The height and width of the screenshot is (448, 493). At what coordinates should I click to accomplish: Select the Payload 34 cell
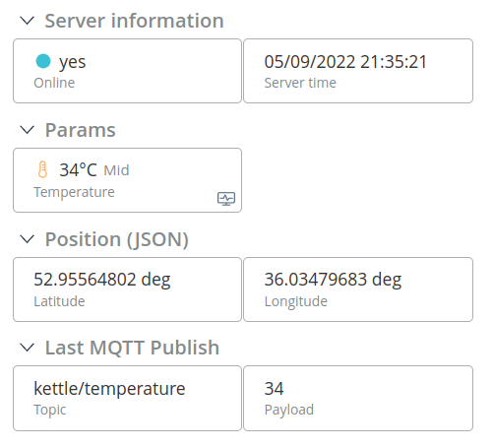(x=358, y=398)
